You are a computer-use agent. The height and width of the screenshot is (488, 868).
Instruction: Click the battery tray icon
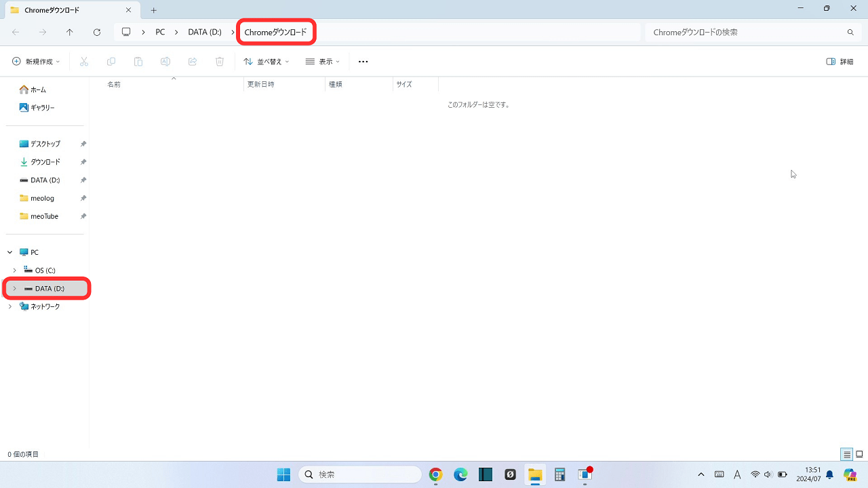[x=782, y=474]
